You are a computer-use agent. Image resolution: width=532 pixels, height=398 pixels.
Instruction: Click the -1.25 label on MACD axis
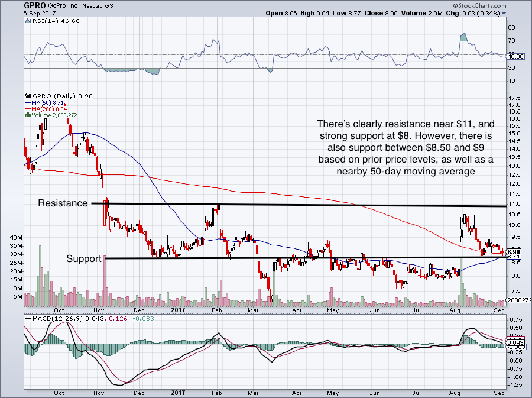pyautogui.click(x=515, y=385)
